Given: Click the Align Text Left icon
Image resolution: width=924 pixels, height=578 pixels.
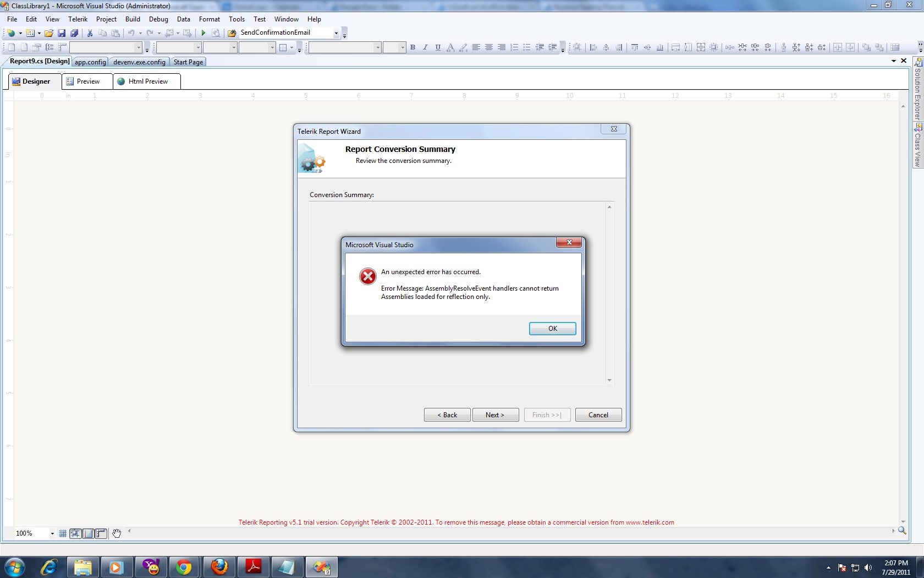Looking at the screenshot, I should [476, 47].
